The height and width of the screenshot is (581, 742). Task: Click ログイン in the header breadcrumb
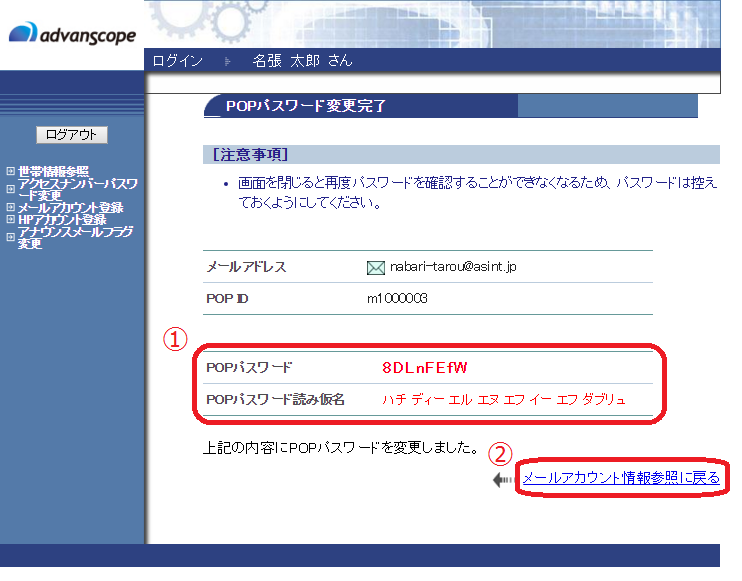177,61
